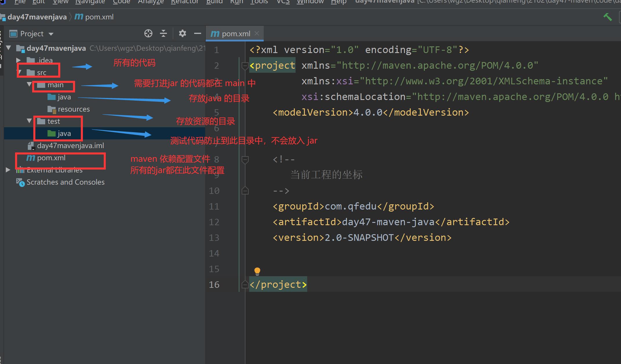Open the Window menu
The height and width of the screenshot is (364, 621).
(310, 2)
